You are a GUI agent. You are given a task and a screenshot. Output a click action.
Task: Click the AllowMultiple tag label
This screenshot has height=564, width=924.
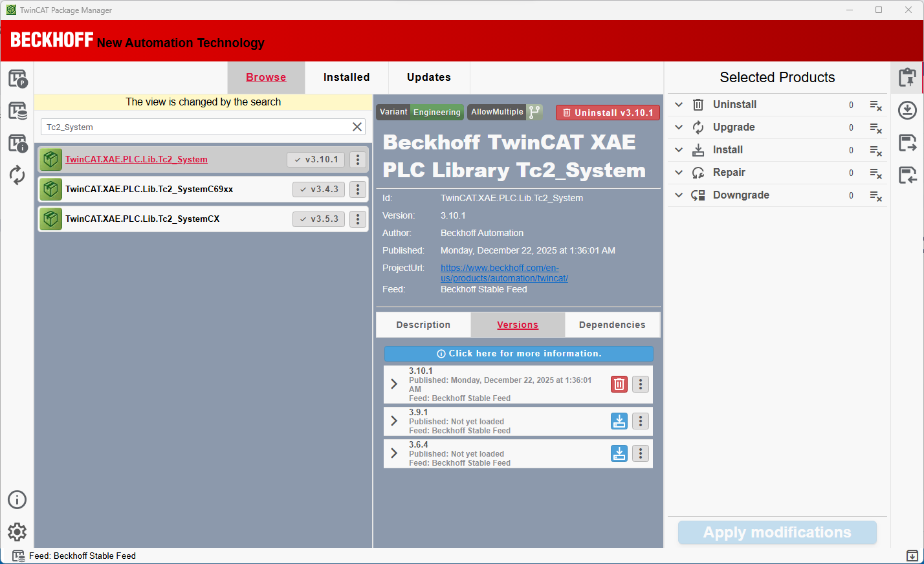[497, 112]
